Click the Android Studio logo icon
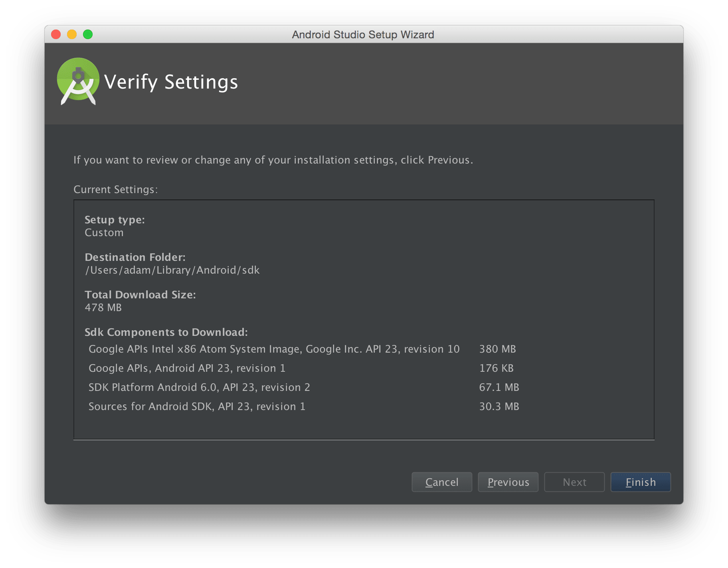This screenshot has height=568, width=728. 78,82
